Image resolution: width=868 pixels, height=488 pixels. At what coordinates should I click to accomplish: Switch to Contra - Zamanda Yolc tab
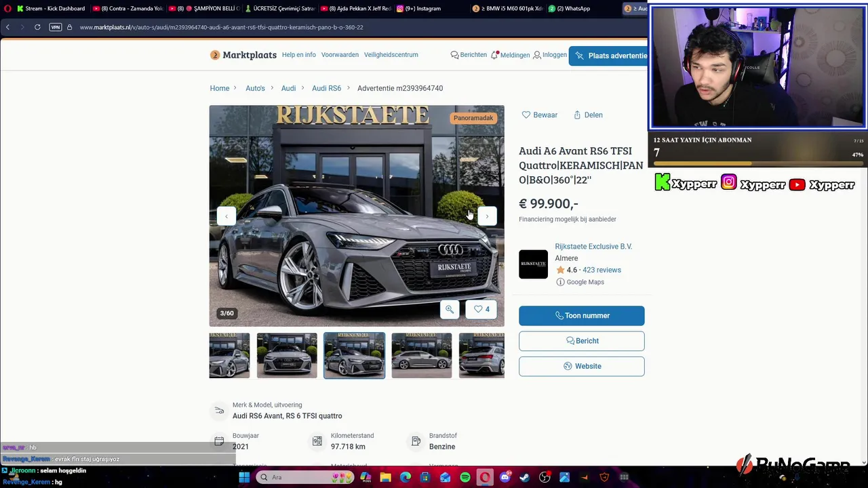pos(129,8)
